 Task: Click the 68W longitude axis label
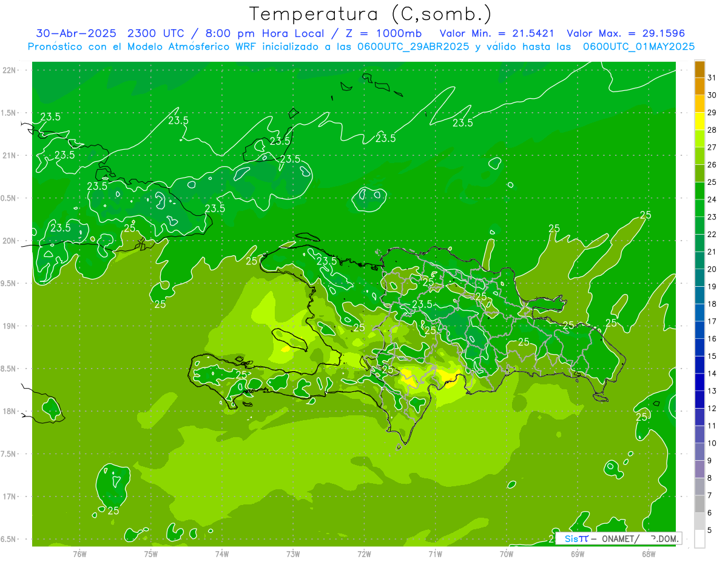649,554
